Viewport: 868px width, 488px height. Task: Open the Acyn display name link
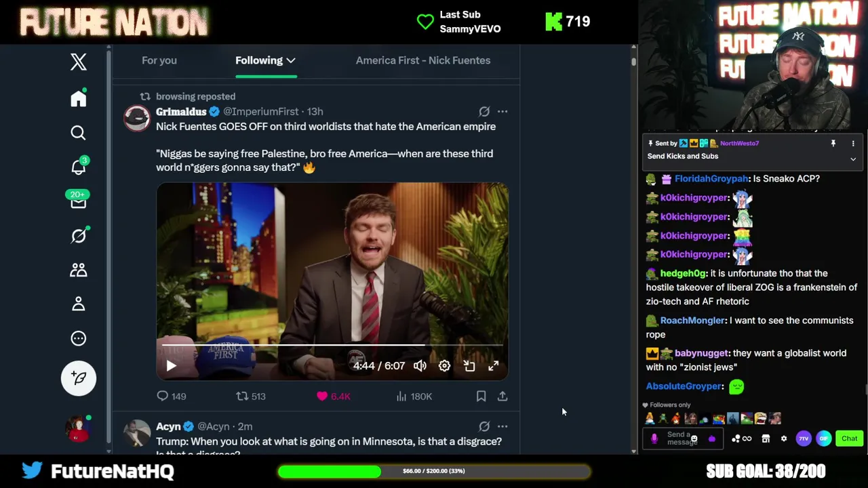click(x=168, y=426)
